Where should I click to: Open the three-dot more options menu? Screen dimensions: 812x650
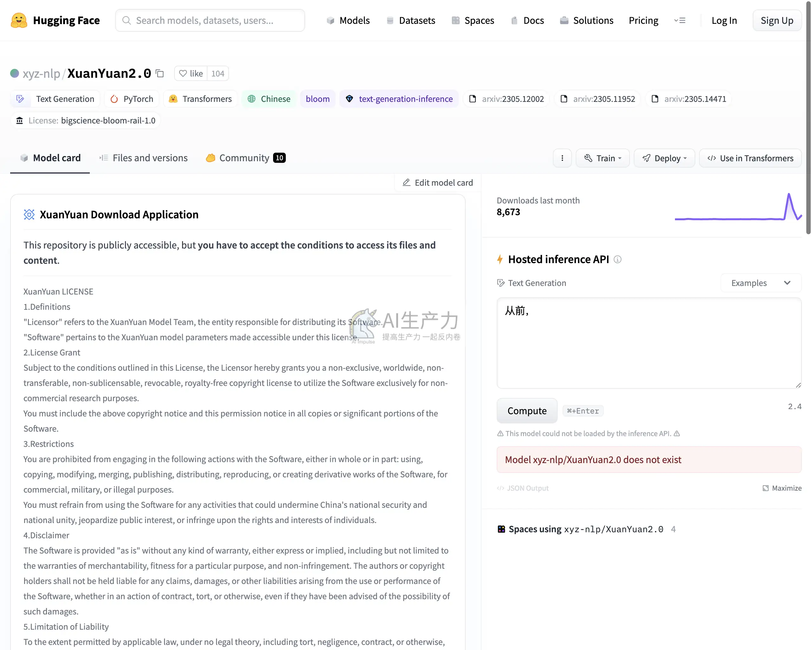(562, 158)
